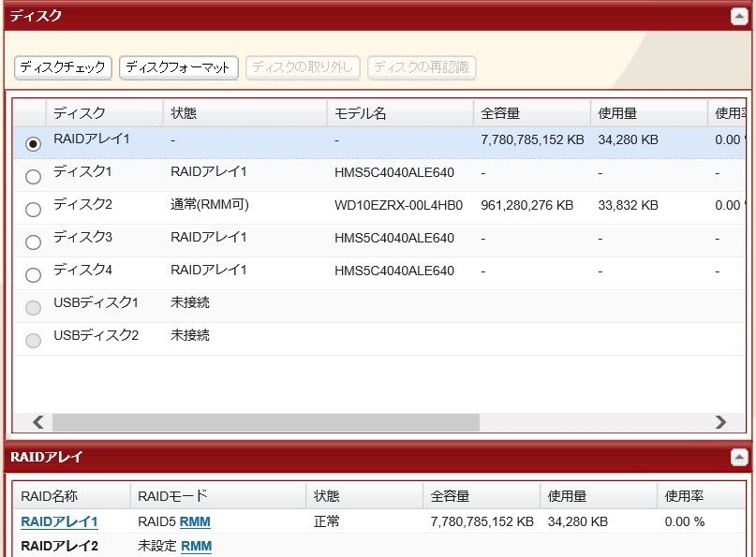Click 未接続 status in USBディスク2 row

point(190,335)
